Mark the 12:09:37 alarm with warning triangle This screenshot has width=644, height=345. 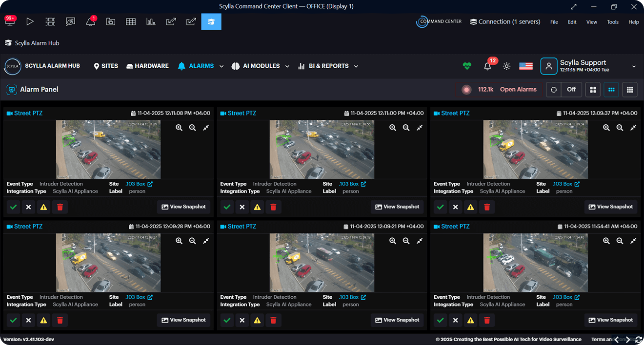[x=471, y=207]
